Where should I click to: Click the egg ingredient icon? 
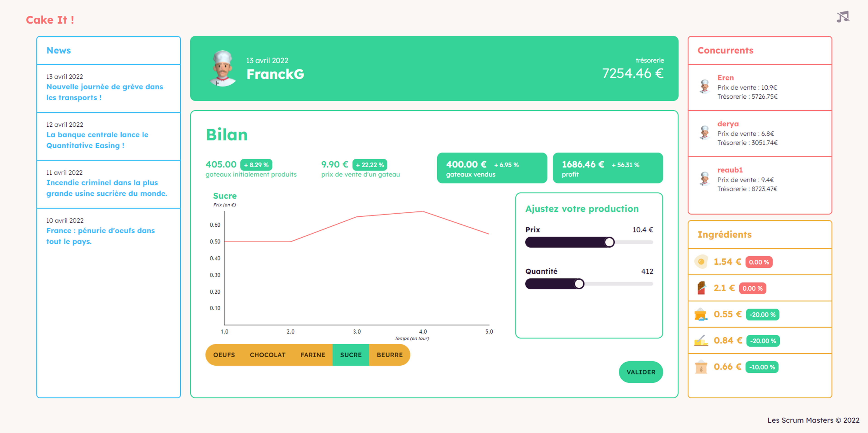pos(701,262)
